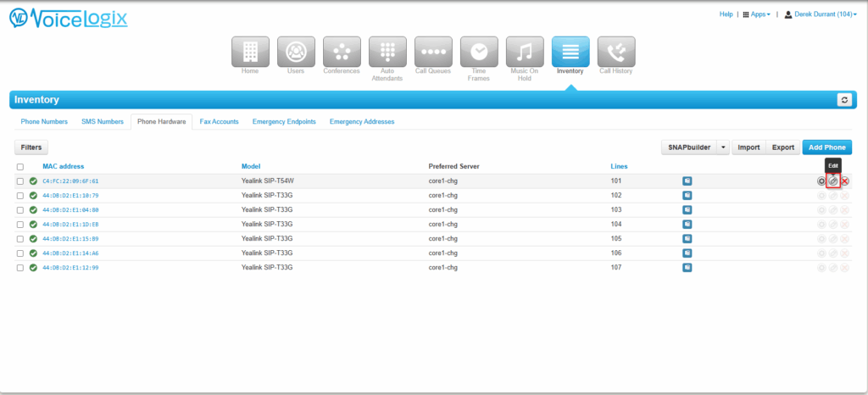Sort by the MAC address column header
Screen dimensions: 868x395
[x=64, y=166]
